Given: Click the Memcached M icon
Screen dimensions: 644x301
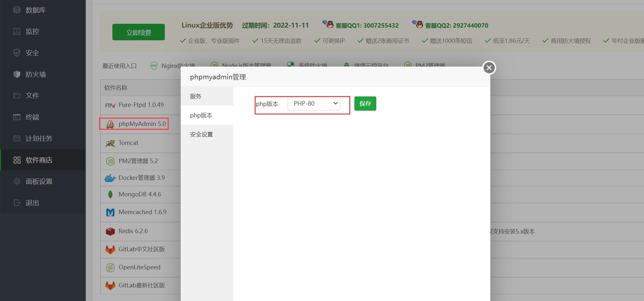Looking at the screenshot, I should [x=110, y=212].
